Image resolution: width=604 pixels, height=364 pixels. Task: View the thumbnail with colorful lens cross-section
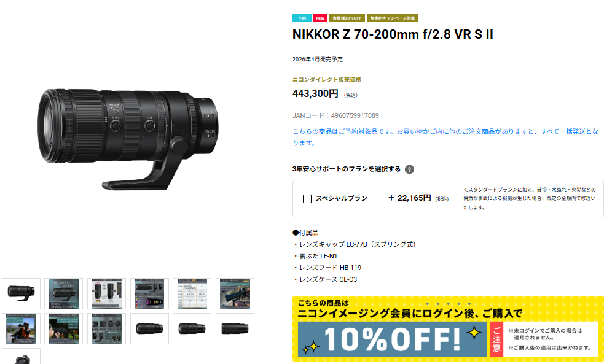coord(149,293)
